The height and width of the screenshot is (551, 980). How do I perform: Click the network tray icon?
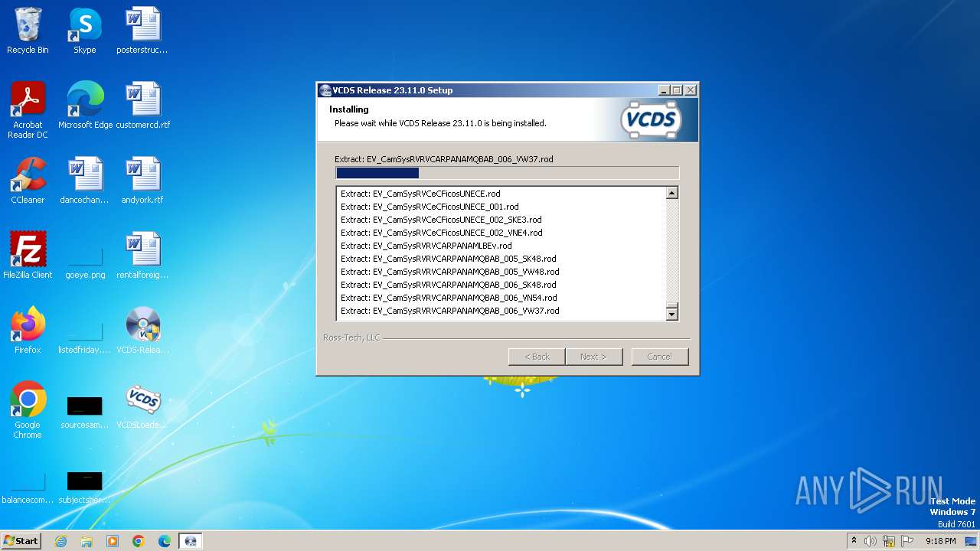889,541
